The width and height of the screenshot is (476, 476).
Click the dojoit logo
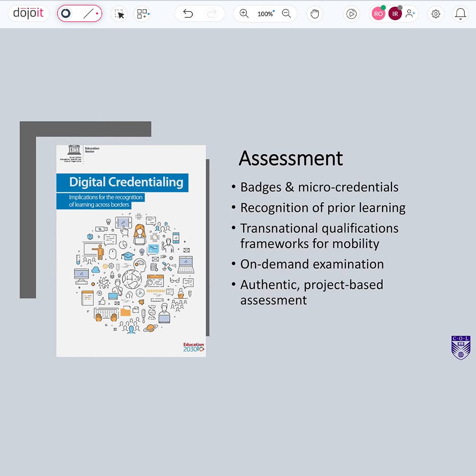[29, 13]
